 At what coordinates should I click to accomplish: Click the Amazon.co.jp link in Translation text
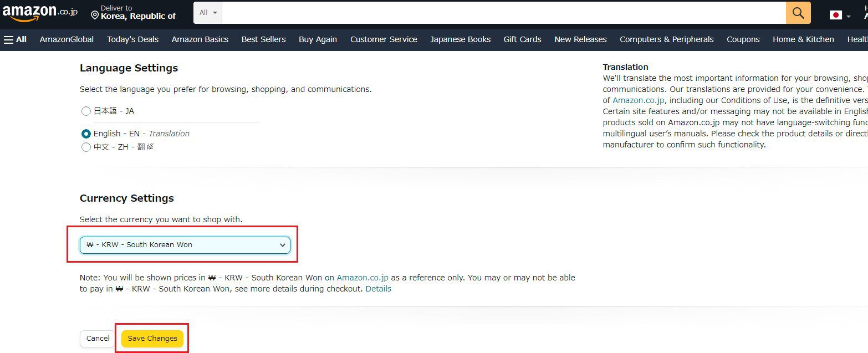[x=639, y=100]
